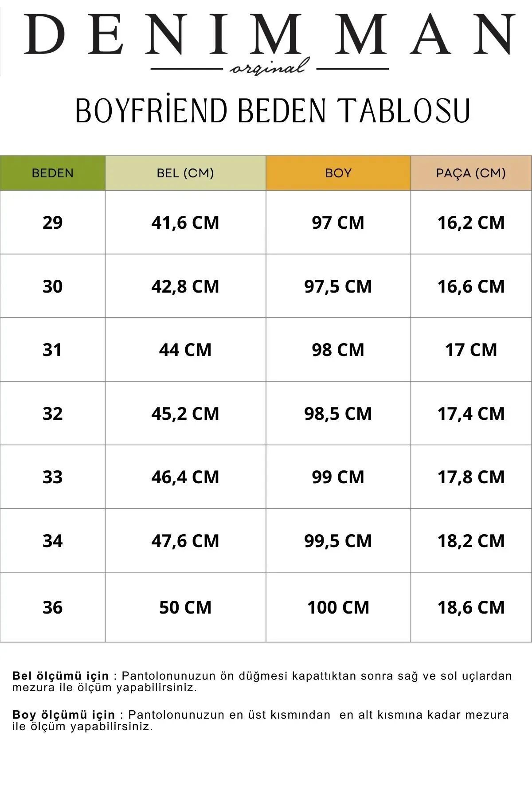Select the BEL (CM) header cell

click(x=185, y=173)
